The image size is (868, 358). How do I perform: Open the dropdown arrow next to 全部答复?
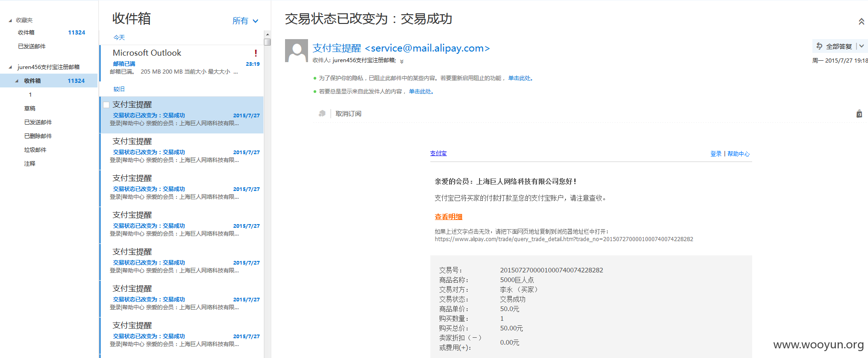(862, 46)
